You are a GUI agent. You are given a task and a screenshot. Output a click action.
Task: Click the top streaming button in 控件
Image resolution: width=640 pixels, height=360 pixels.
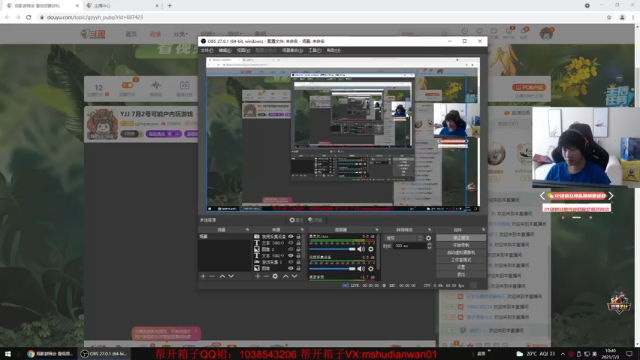pyautogui.click(x=461, y=238)
